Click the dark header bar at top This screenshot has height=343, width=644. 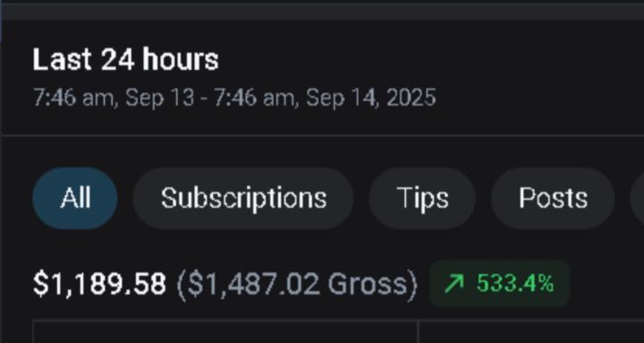[x=322, y=11]
